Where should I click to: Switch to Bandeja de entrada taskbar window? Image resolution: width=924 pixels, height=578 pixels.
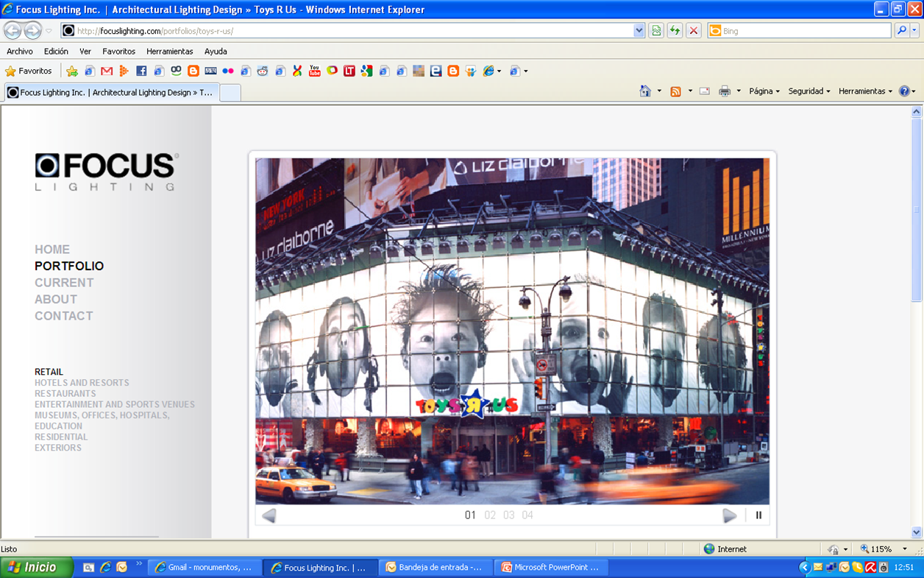point(435,568)
